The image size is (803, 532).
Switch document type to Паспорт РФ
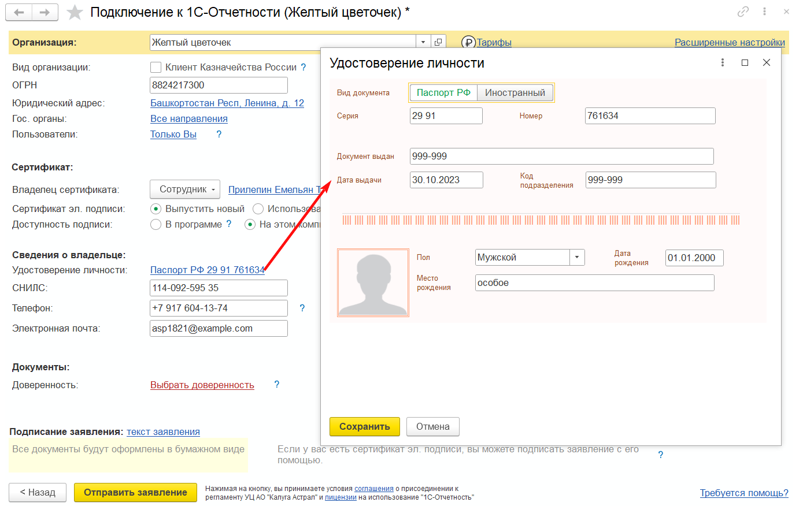tap(443, 92)
